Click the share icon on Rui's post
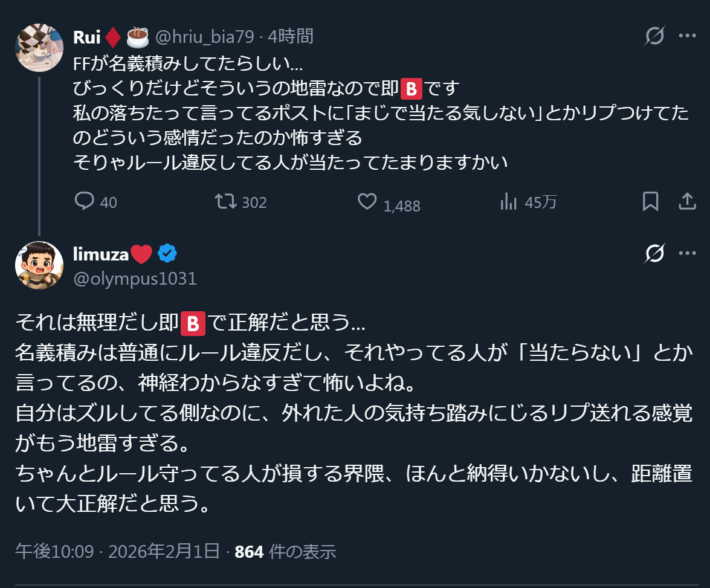710x588 pixels. click(688, 201)
